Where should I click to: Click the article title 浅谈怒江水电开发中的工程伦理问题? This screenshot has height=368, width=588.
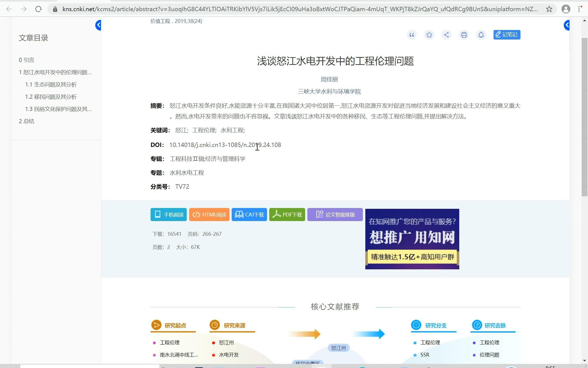[x=335, y=61]
